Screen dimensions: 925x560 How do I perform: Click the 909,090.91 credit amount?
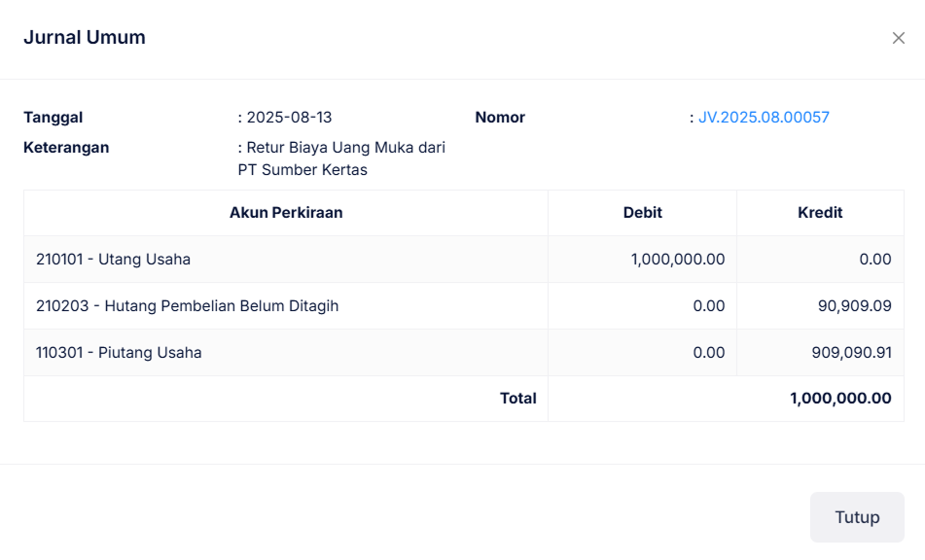[x=851, y=353]
